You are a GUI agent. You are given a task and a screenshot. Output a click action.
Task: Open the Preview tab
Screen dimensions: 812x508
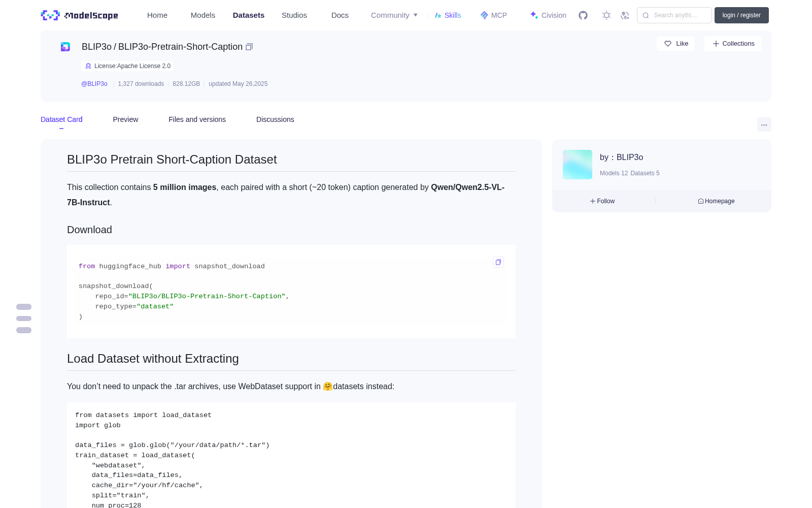[x=125, y=119]
